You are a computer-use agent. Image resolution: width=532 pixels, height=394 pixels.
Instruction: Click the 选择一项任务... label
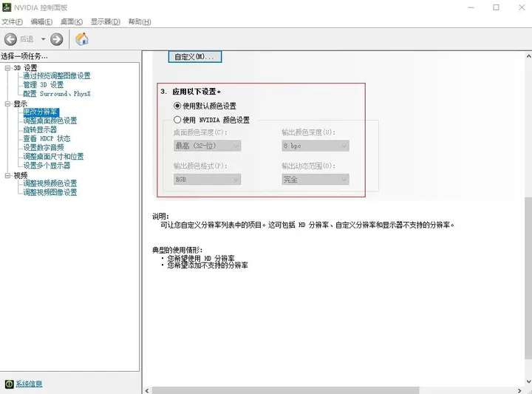(24, 56)
